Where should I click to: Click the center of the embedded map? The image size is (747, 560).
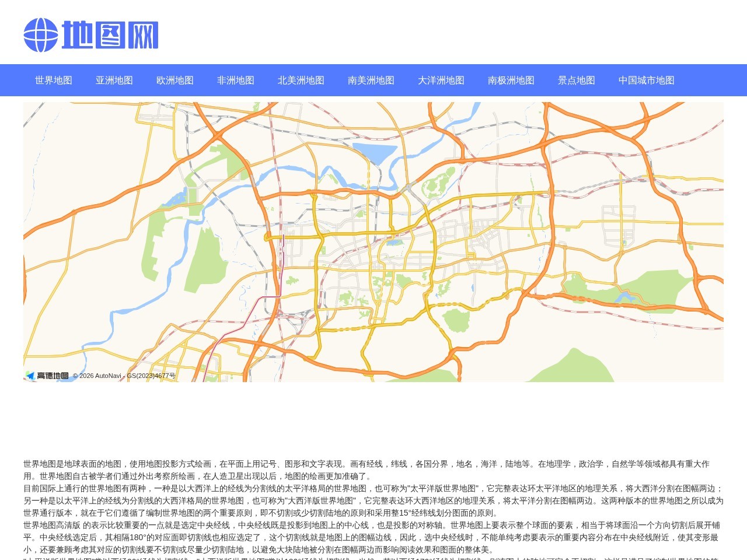[x=373, y=242]
